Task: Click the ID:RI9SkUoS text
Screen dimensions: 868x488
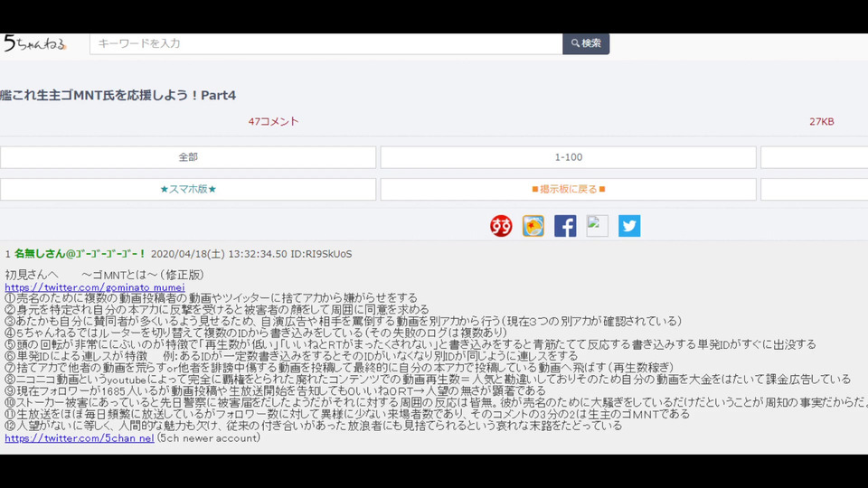Action: point(321,254)
